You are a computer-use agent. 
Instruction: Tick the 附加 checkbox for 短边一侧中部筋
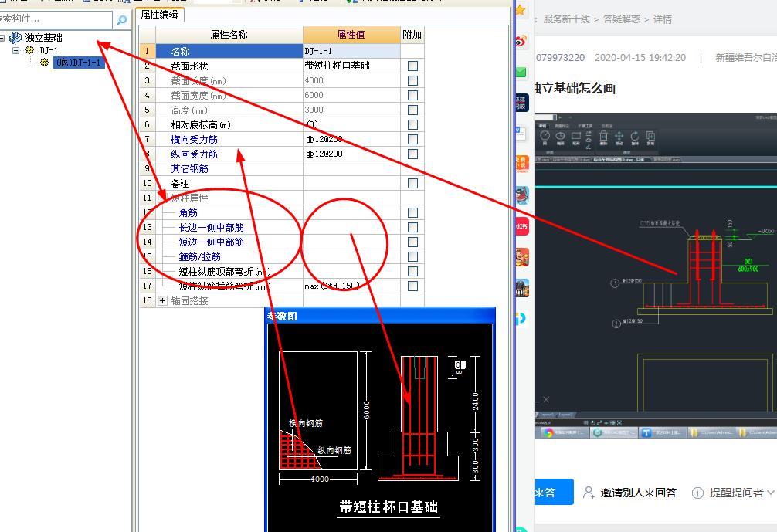[412, 242]
